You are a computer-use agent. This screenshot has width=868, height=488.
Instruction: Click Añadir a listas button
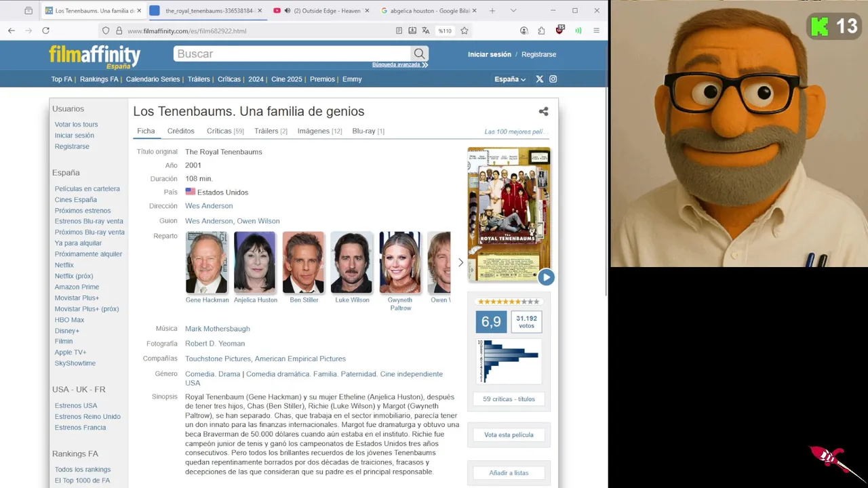[509, 473]
